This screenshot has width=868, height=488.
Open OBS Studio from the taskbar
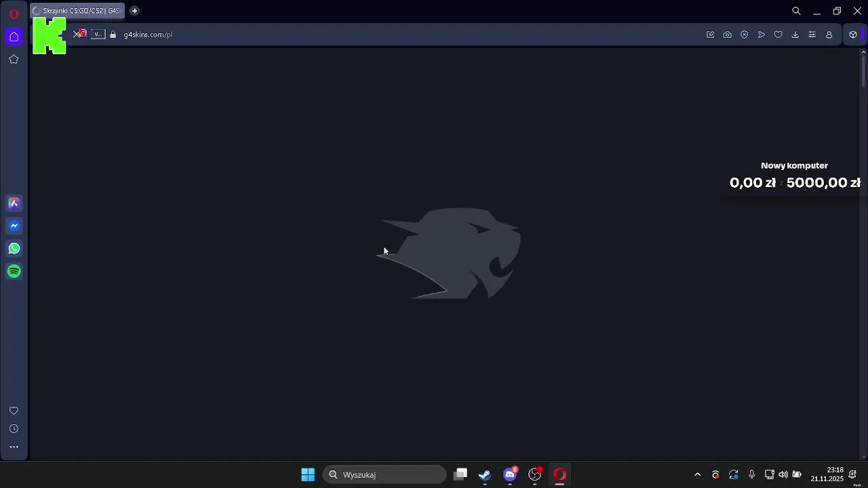click(x=535, y=474)
